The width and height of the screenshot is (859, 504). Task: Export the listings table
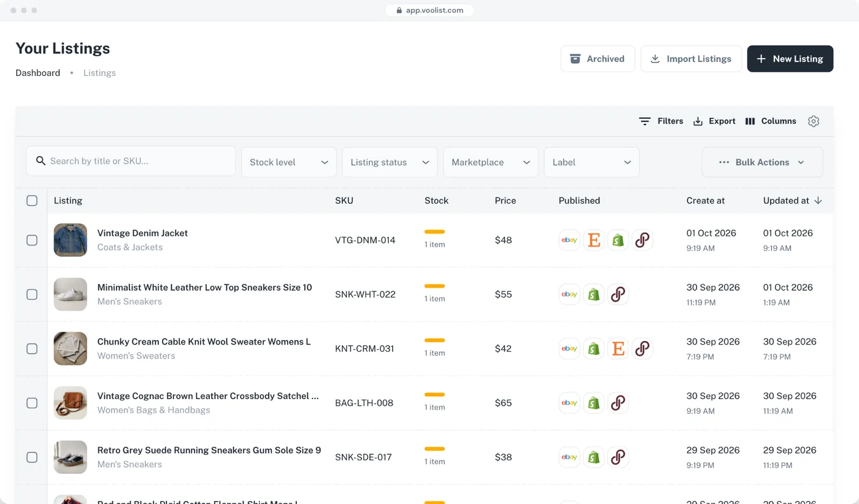714,121
